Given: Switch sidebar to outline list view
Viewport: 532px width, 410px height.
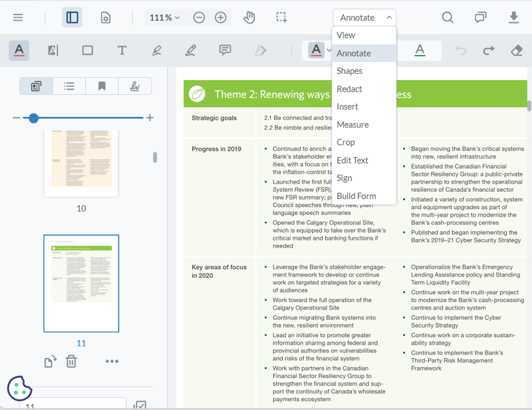Looking at the screenshot, I should (69, 86).
